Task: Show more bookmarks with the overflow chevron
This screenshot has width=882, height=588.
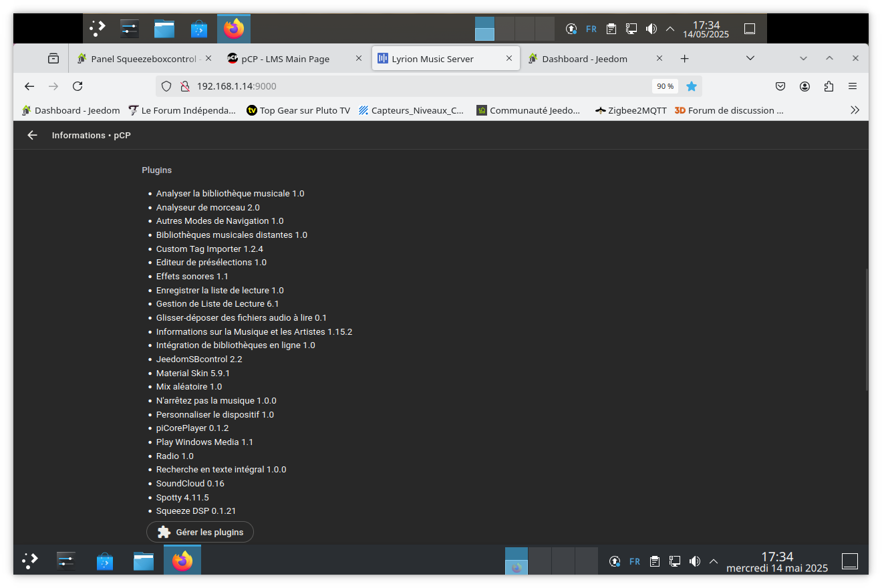Action: (855, 110)
